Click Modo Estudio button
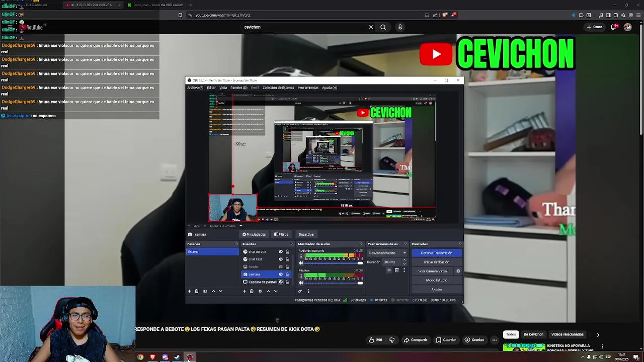Image resolution: width=644 pixels, height=362 pixels. point(437,280)
